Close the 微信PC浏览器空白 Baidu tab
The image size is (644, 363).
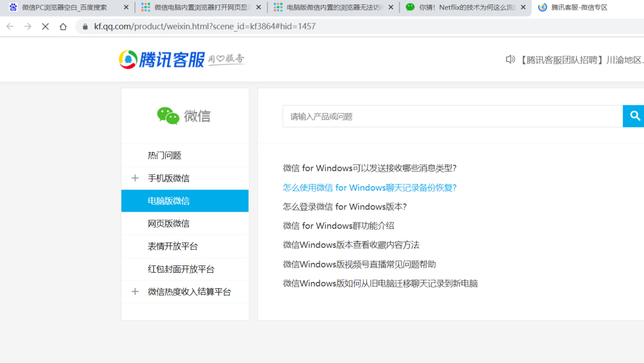(x=126, y=7)
